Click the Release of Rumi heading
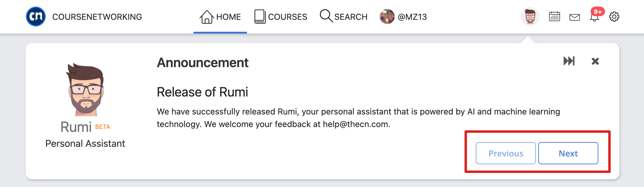Screen dimensions: 644x187 click(202, 92)
